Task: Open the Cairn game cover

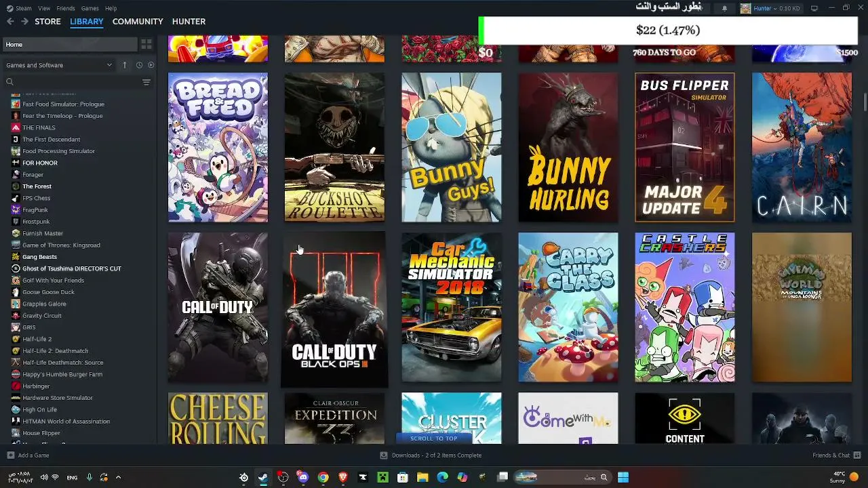Action: [x=802, y=147]
